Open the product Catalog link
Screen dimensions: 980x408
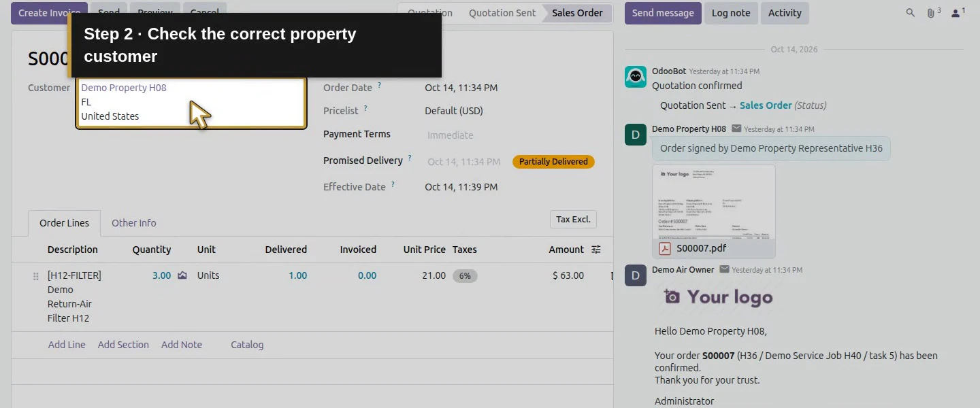(247, 345)
